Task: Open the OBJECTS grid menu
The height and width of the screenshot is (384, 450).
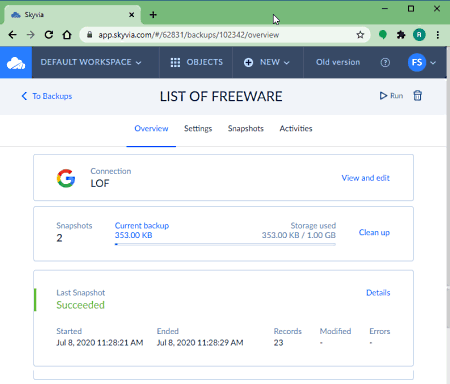Action: (x=196, y=62)
